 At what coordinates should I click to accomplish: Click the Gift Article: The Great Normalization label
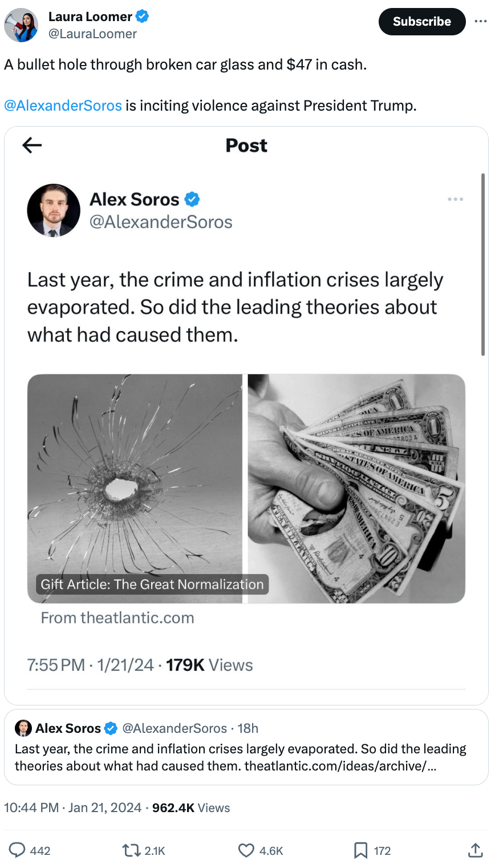click(x=152, y=584)
